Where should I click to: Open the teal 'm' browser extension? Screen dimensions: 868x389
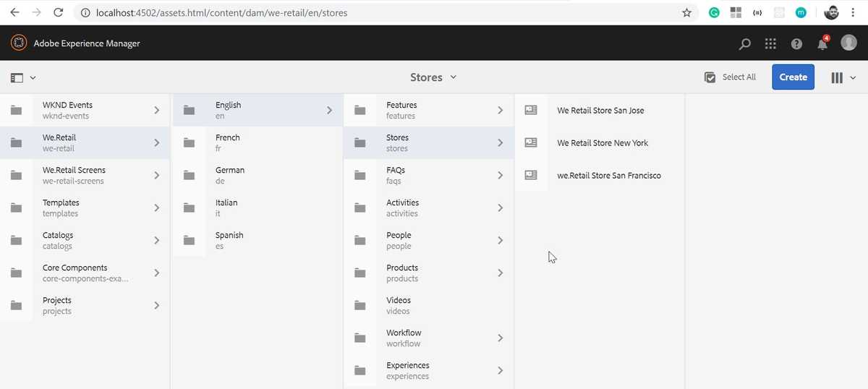coord(801,12)
